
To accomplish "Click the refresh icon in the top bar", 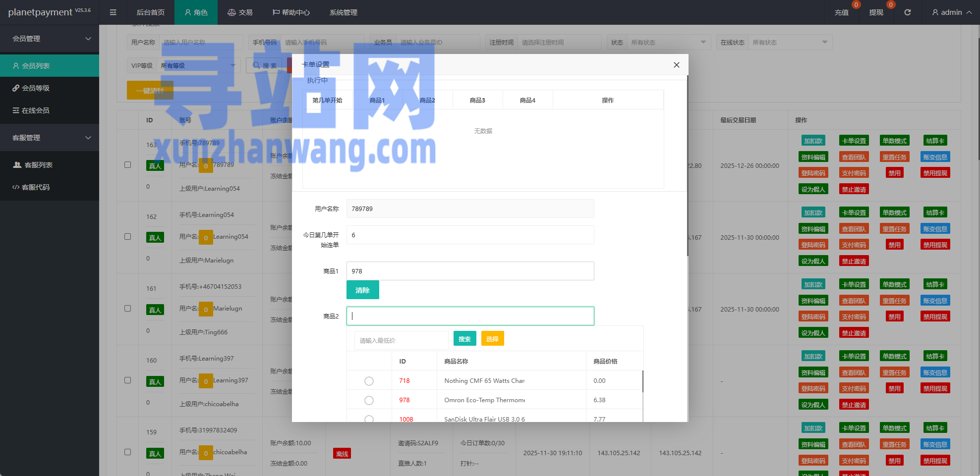I will [908, 12].
